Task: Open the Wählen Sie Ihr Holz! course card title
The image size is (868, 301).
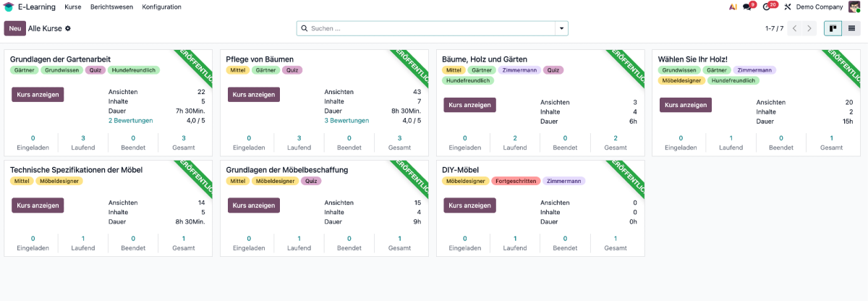Action: (x=693, y=59)
